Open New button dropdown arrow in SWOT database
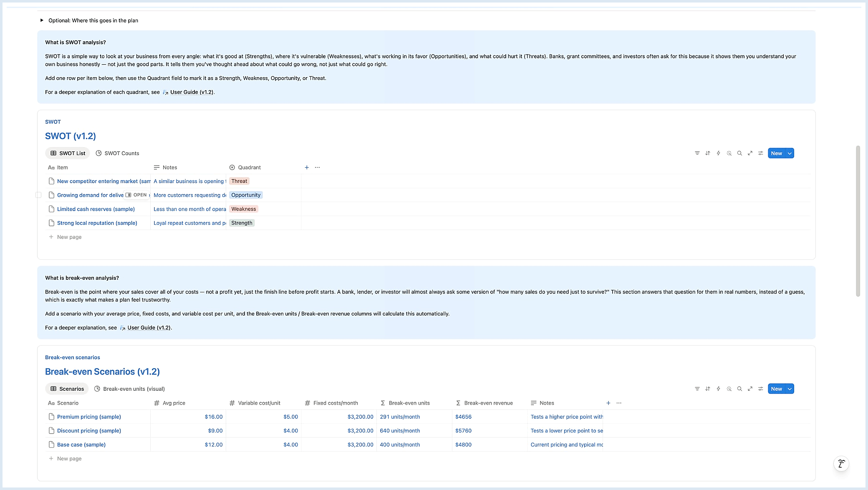This screenshot has width=868, height=490. 790,153
